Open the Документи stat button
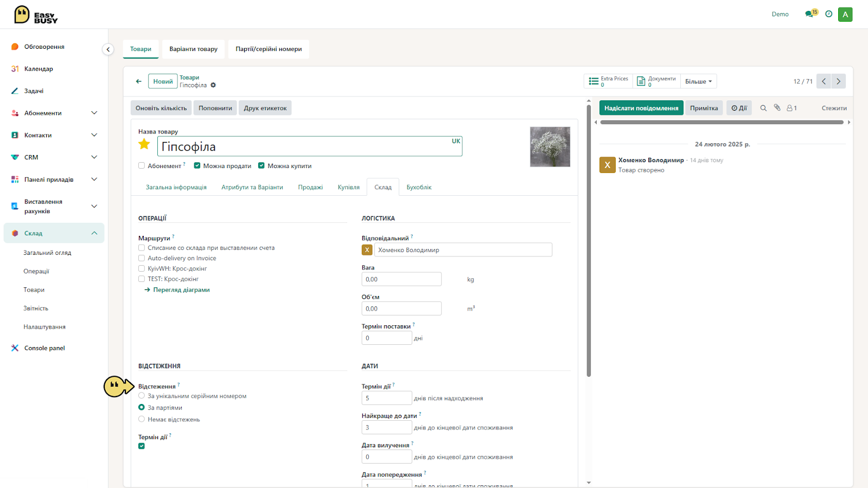Image resolution: width=868 pixels, height=488 pixels. click(656, 81)
